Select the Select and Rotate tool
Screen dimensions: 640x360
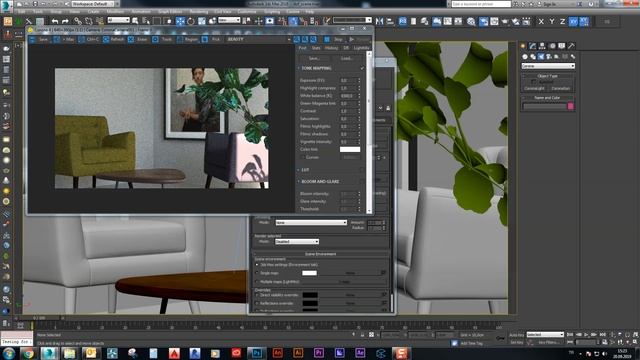pos(191,21)
